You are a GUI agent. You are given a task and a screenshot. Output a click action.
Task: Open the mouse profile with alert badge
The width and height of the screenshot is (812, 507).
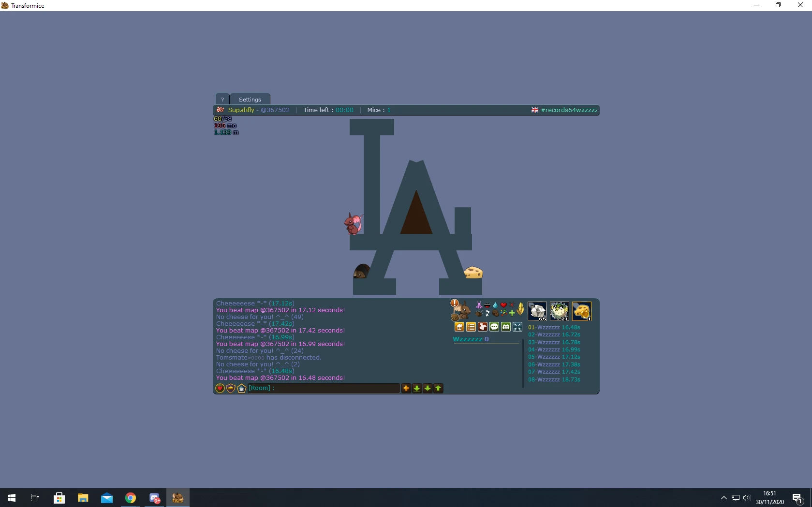461,310
